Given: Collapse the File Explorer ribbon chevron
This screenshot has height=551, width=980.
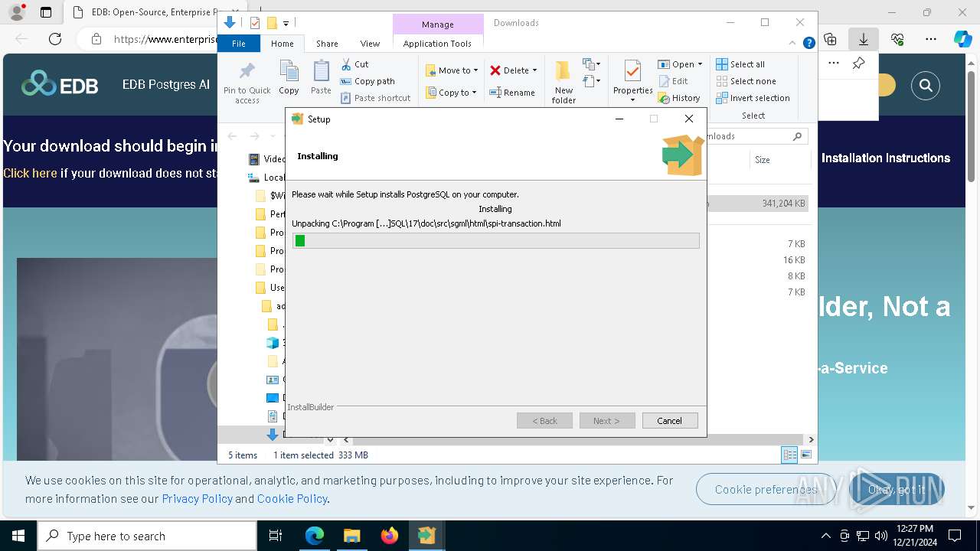Looking at the screenshot, I should [793, 44].
